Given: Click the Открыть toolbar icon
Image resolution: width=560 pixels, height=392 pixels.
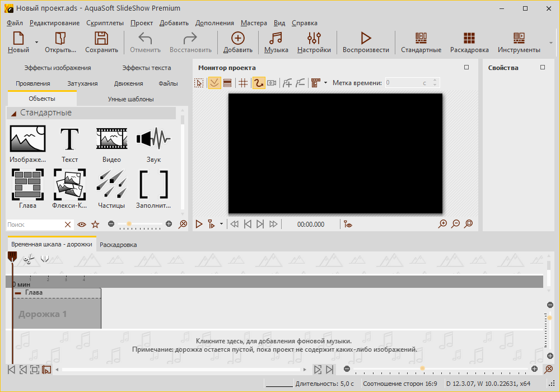Looking at the screenshot, I should [60, 42].
